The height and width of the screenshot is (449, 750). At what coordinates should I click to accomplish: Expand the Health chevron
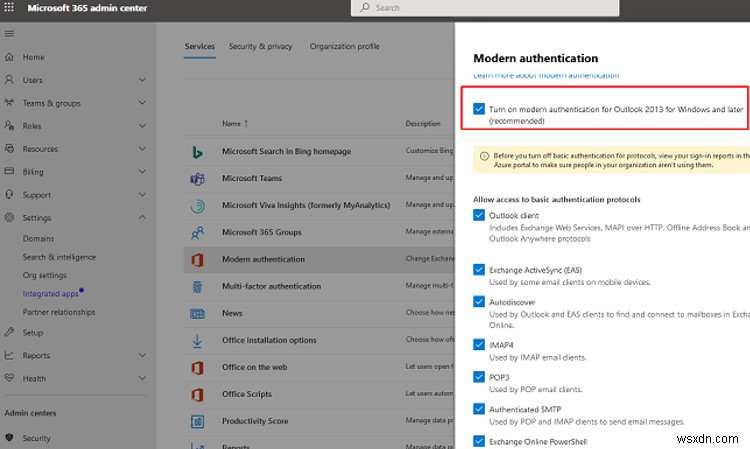coord(142,378)
